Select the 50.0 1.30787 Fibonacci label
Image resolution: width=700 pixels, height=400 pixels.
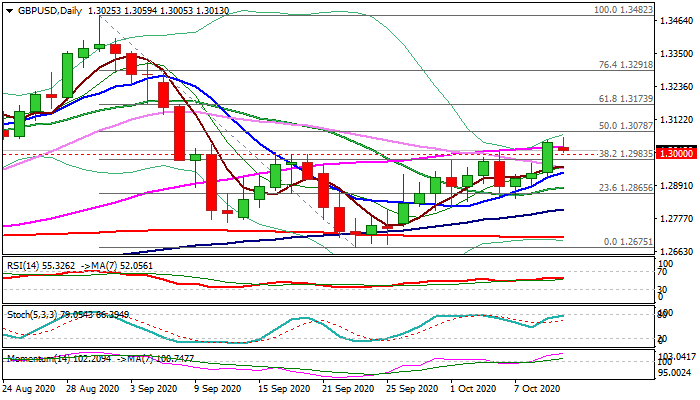[626, 126]
